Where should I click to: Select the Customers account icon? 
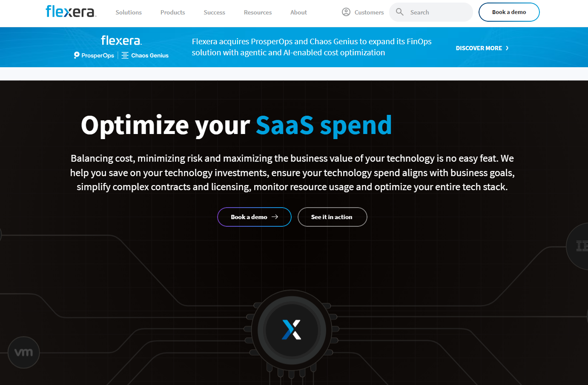[x=346, y=12]
